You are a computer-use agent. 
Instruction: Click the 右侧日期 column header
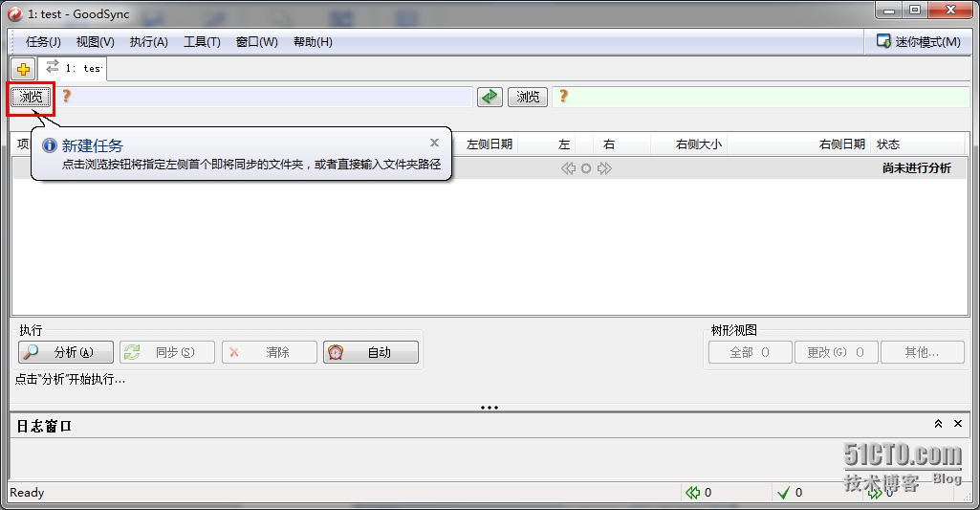pos(842,144)
